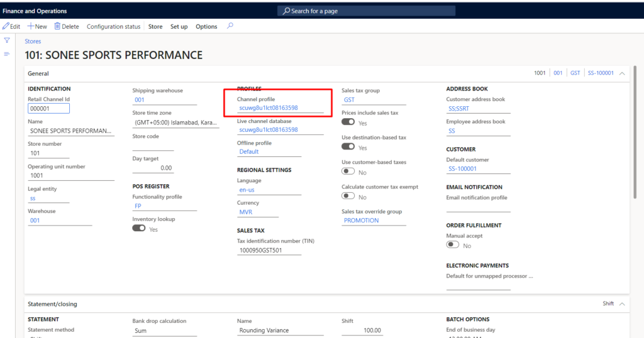The width and height of the screenshot is (644, 338).
Task: Click the Search for a page box
Action: pos(367,11)
